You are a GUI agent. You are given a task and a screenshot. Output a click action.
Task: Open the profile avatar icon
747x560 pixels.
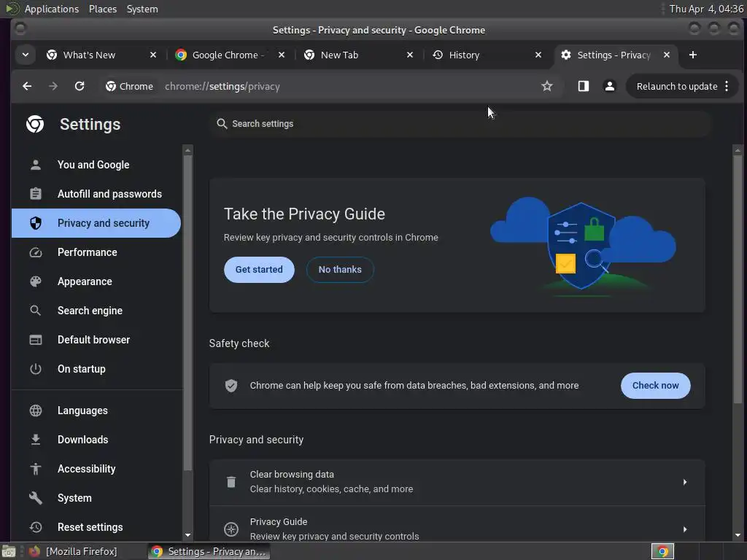(609, 86)
